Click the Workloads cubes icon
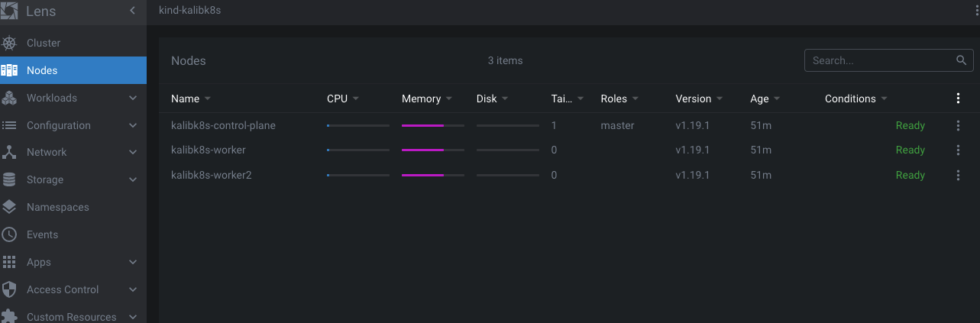Screen dimensions: 980x323 [9, 98]
